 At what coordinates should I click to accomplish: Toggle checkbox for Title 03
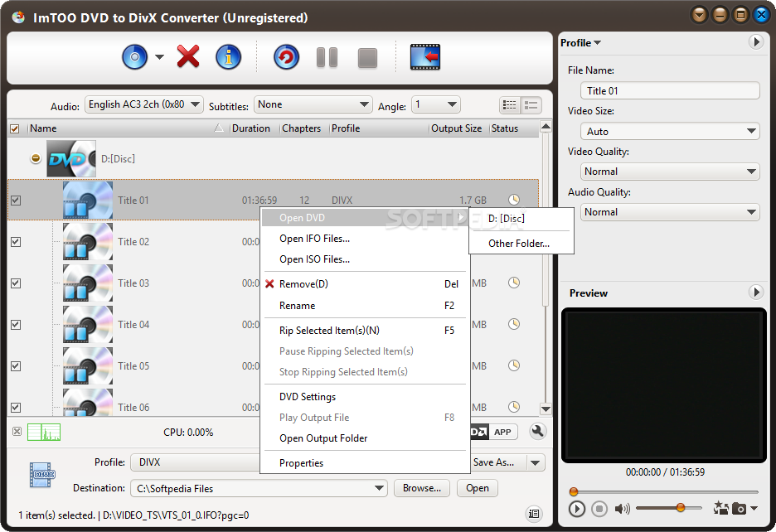16,283
